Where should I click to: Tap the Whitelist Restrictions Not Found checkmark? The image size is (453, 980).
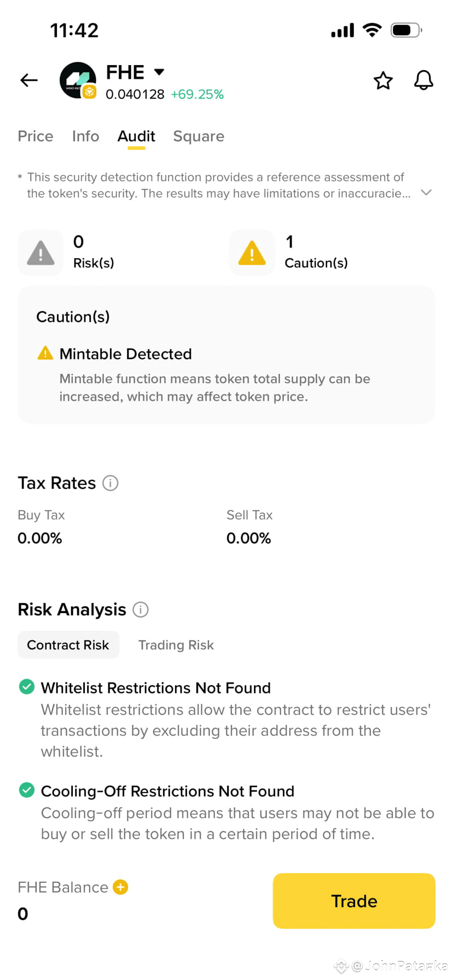(27, 686)
